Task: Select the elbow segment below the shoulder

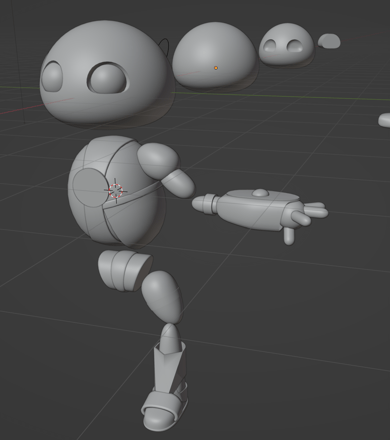Action: [178, 183]
